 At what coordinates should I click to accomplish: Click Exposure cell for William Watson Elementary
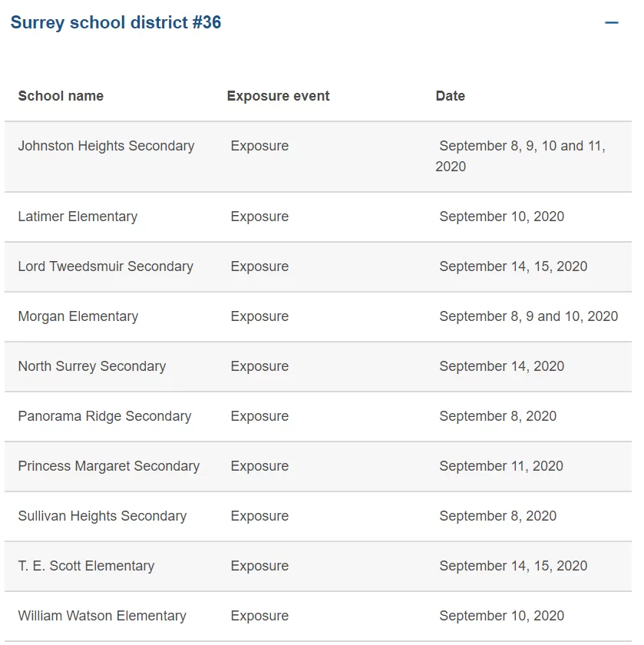259,616
